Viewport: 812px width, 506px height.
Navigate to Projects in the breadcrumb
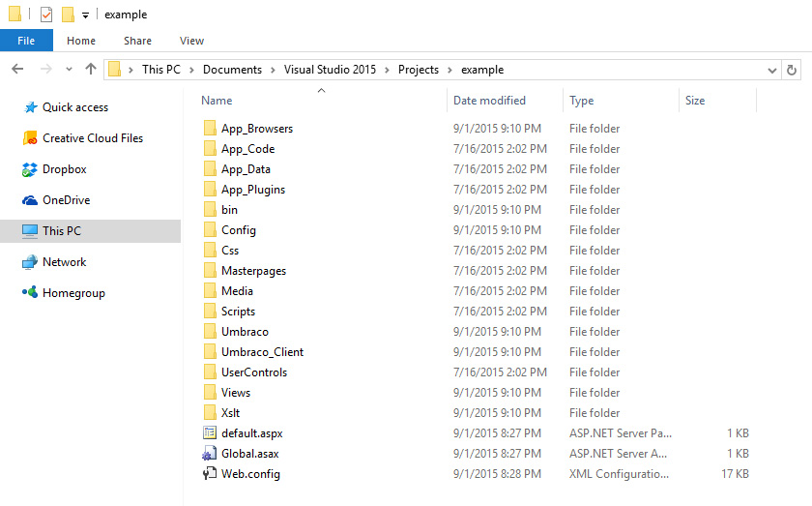[x=418, y=70]
